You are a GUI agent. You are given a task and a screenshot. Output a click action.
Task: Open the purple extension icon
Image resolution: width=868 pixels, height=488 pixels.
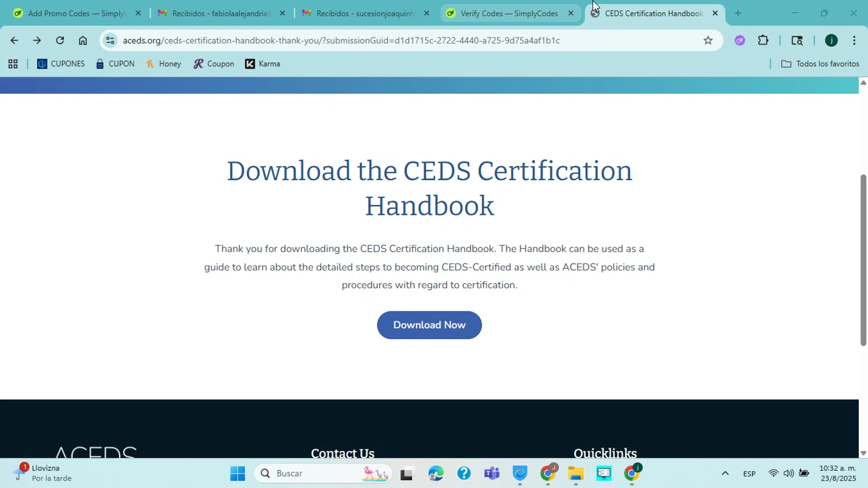coord(740,41)
